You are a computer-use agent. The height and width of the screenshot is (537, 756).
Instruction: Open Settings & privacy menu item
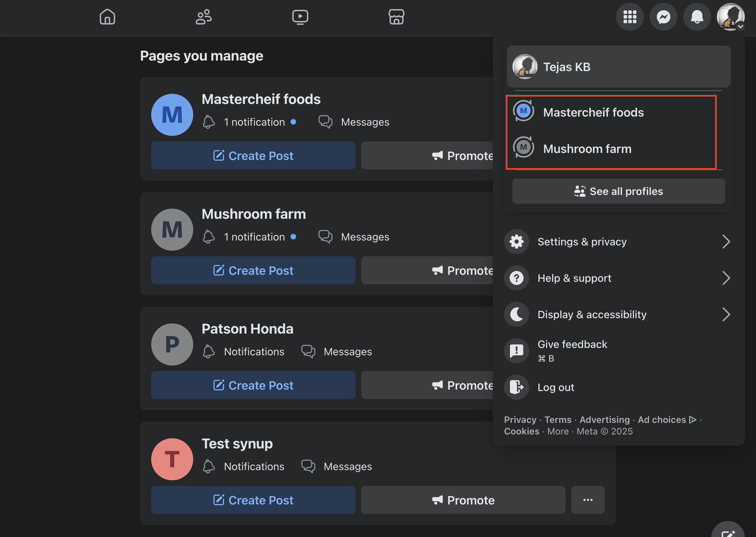click(618, 242)
